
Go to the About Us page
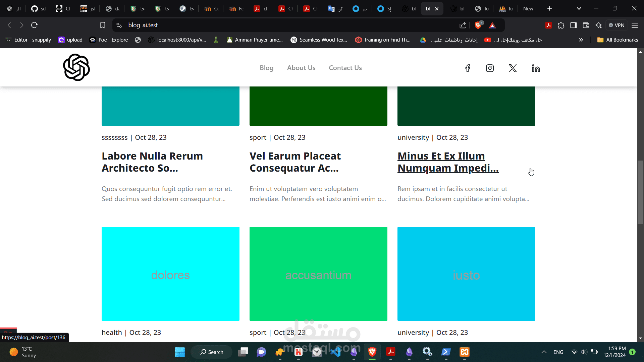[x=301, y=68]
